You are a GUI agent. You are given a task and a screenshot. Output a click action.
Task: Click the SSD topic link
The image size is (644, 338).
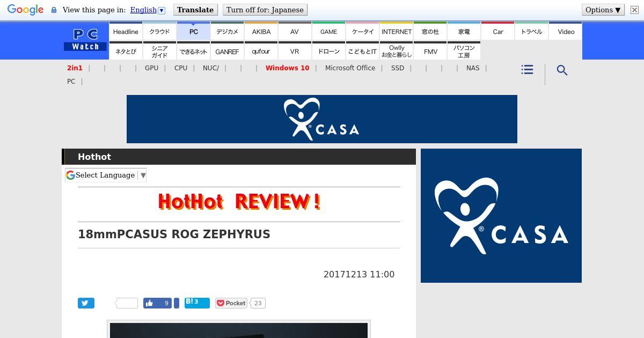[x=398, y=68]
